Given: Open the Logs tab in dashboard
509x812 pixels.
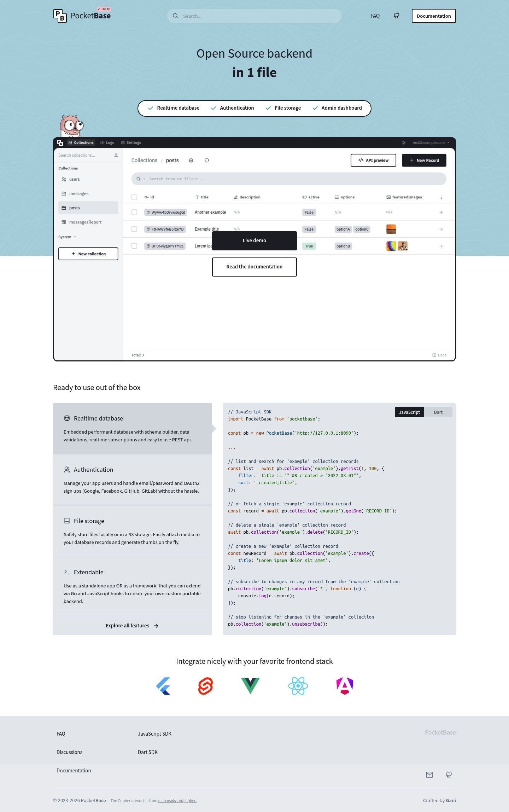Looking at the screenshot, I should 107,143.
